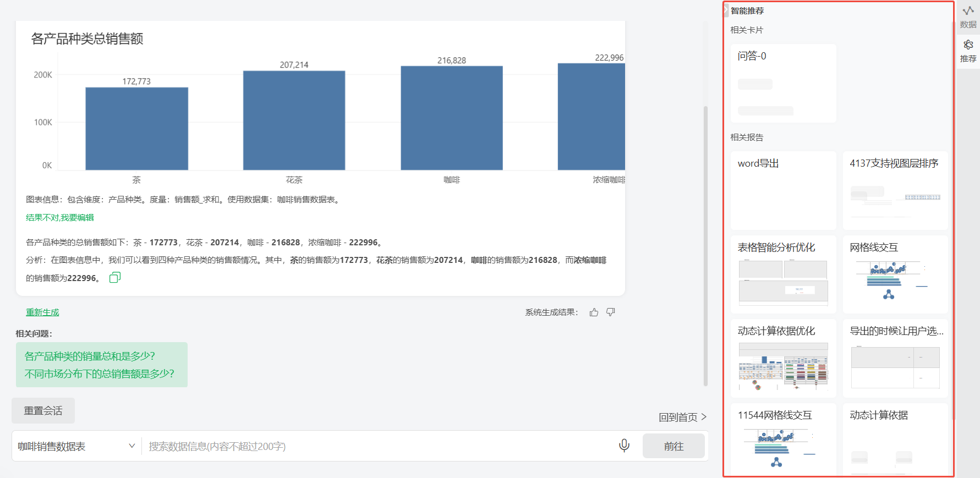980x478 pixels.
Task: Open the 问答-0 related card
Action: (x=784, y=83)
